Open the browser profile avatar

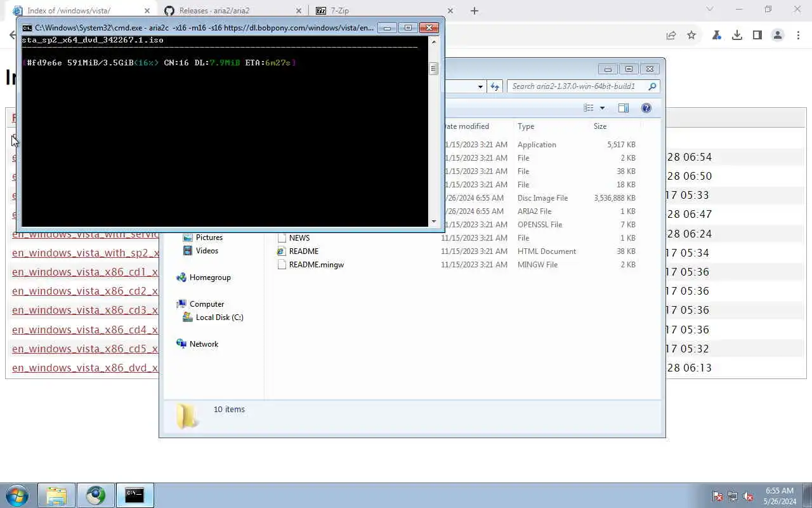point(778,36)
